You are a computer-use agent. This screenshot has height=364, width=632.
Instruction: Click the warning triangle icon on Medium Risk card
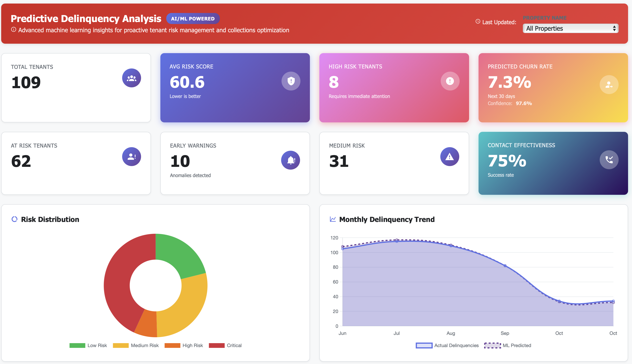point(450,156)
